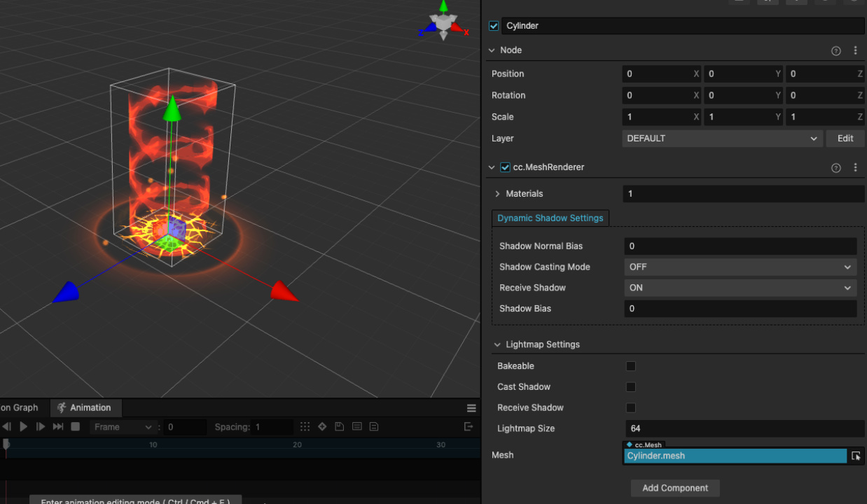Image resolution: width=867 pixels, height=504 pixels.
Task: Enable Lightmap Receive Shadow checkbox
Action: [x=631, y=407]
